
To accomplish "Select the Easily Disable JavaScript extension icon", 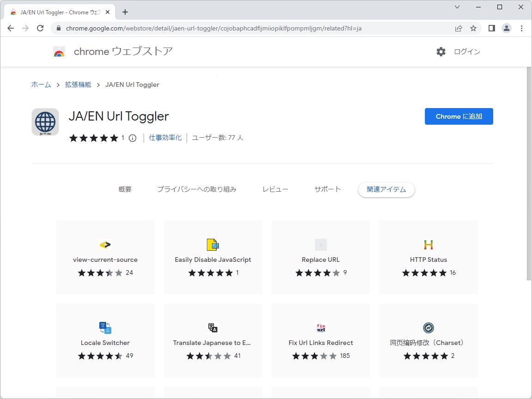I will [x=213, y=245].
